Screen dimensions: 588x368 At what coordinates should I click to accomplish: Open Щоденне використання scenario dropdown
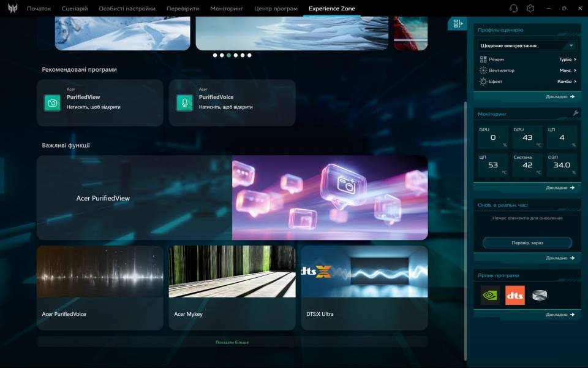click(527, 45)
